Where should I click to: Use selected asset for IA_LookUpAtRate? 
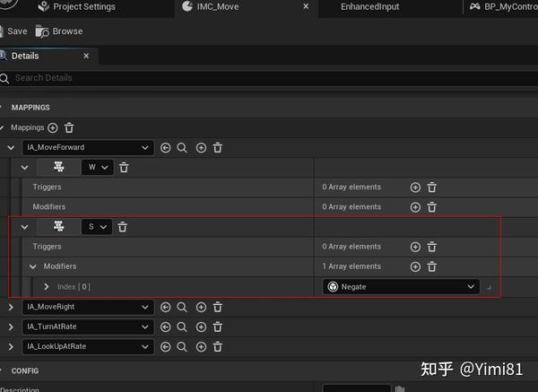click(x=165, y=347)
